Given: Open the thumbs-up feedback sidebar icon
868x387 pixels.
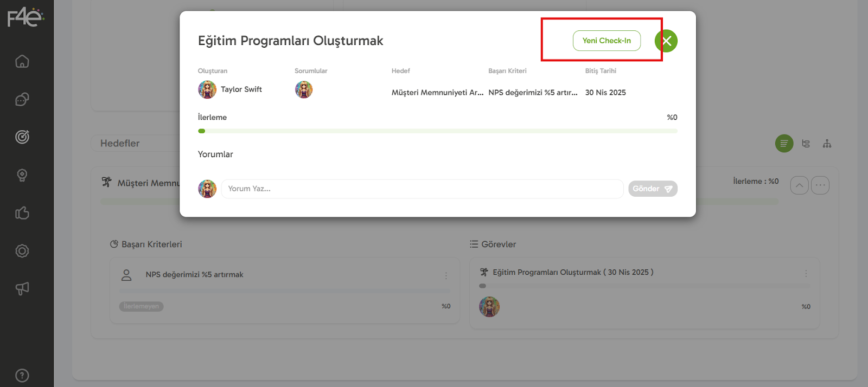Looking at the screenshot, I should 22,213.
